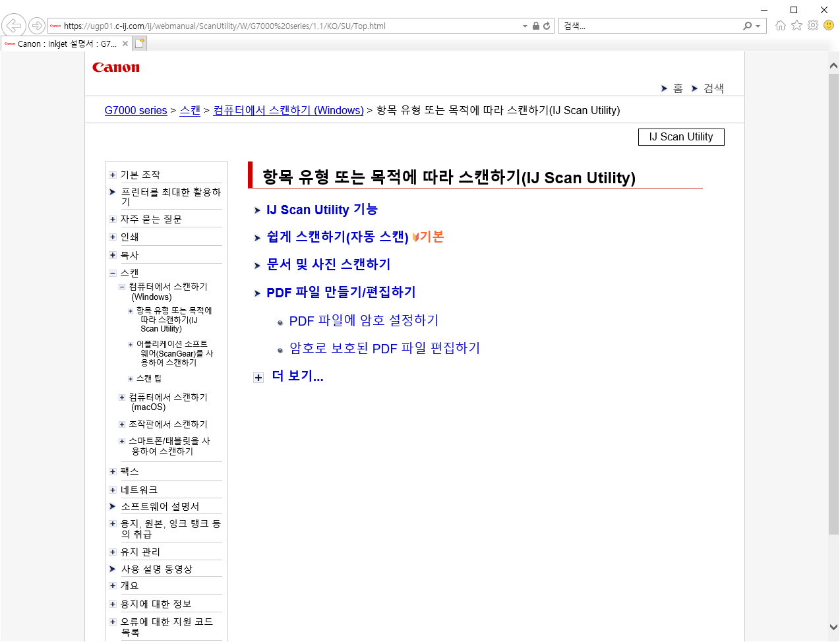Maximize the browser window
Screen dimensions: 840x642
[x=794, y=9]
